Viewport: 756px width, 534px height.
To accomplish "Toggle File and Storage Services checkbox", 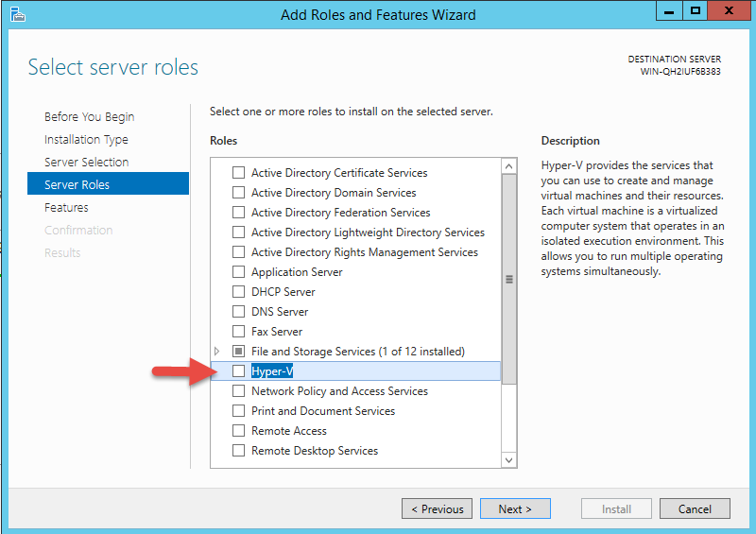I will [238, 352].
